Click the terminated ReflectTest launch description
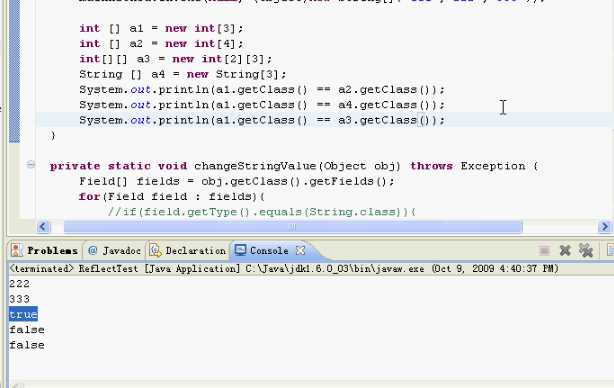 coord(284,269)
